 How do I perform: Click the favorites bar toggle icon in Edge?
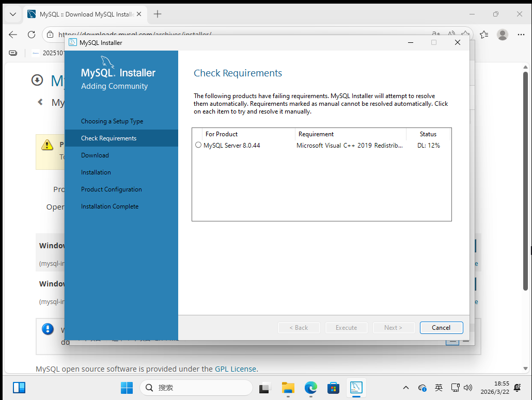(x=13, y=53)
